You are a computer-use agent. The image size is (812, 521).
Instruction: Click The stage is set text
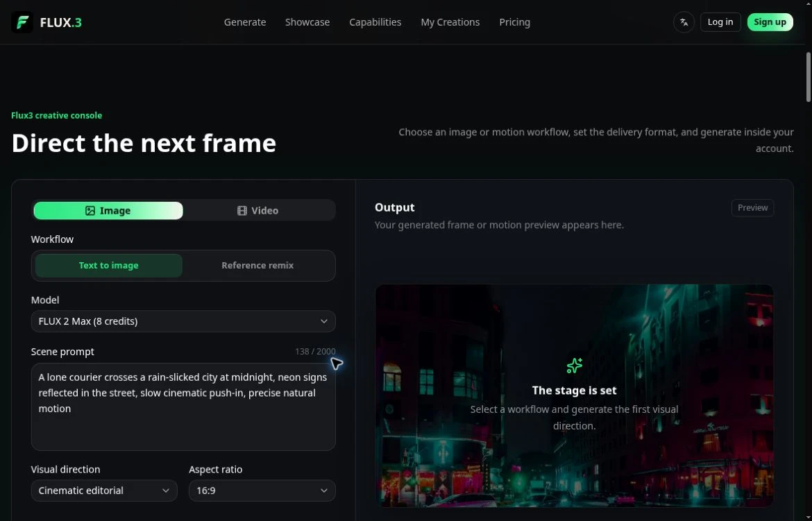click(575, 391)
